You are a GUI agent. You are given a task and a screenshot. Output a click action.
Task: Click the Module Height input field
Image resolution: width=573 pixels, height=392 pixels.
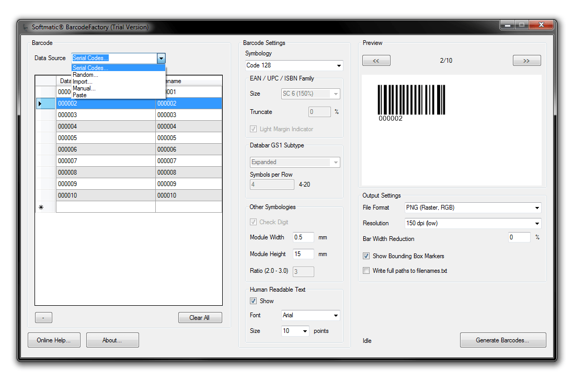tap(303, 254)
